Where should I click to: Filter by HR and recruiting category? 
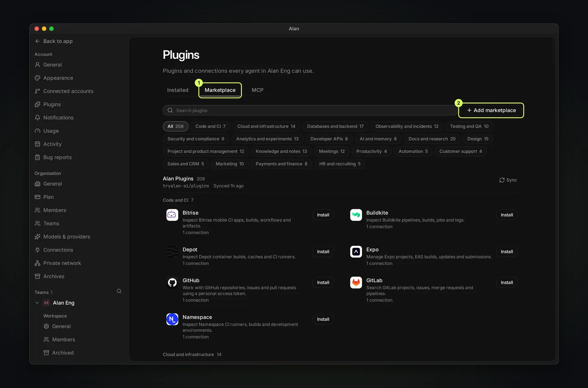coord(340,164)
